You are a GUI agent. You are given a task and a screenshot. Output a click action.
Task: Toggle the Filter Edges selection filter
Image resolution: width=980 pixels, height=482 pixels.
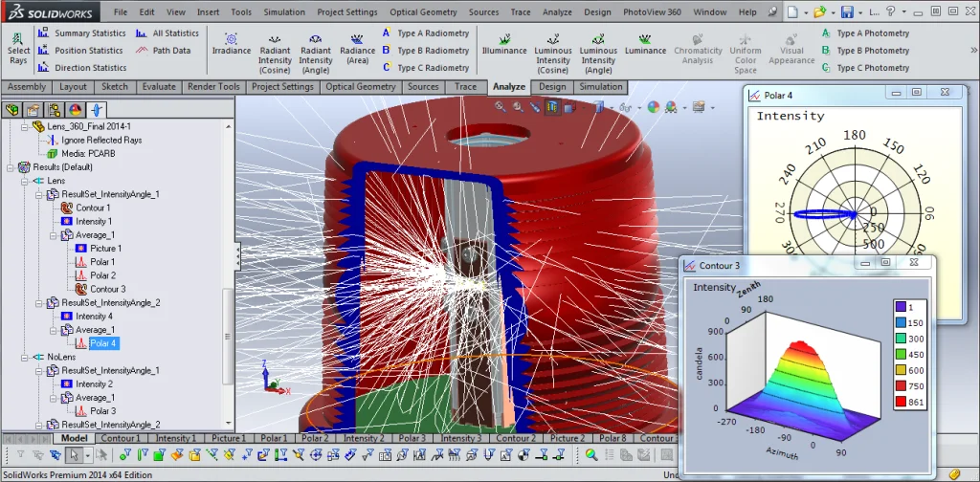click(143, 455)
